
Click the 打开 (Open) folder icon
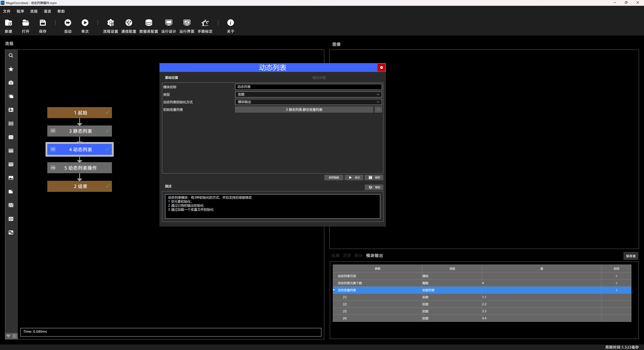click(26, 23)
